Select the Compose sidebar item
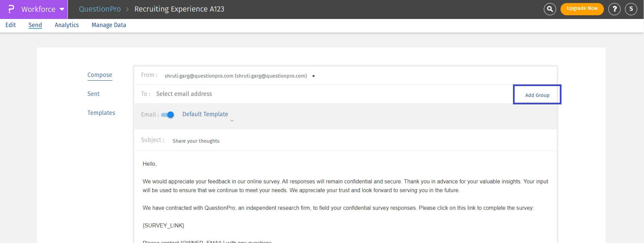This screenshot has height=243, width=644. pyautogui.click(x=99, y=75)
